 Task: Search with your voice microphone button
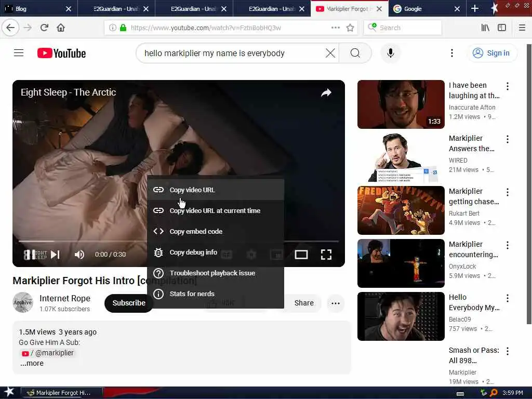[391, 53]
